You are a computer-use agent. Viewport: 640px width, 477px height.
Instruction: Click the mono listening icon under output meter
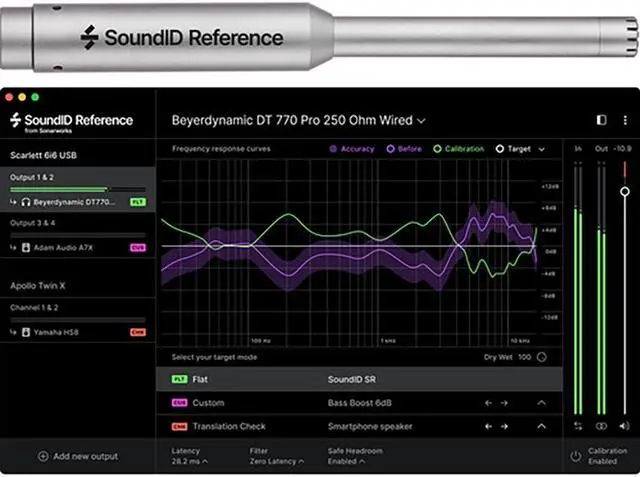point(601,426)
